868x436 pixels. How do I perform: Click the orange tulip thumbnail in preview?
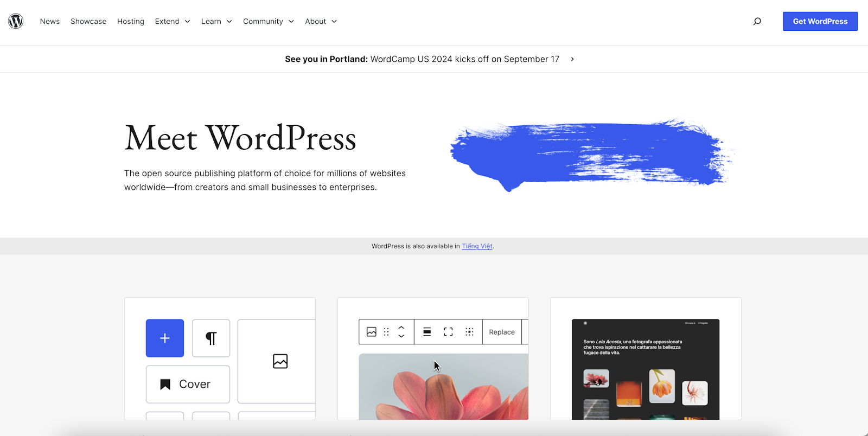pyautogui.click(x=662, y=386)
